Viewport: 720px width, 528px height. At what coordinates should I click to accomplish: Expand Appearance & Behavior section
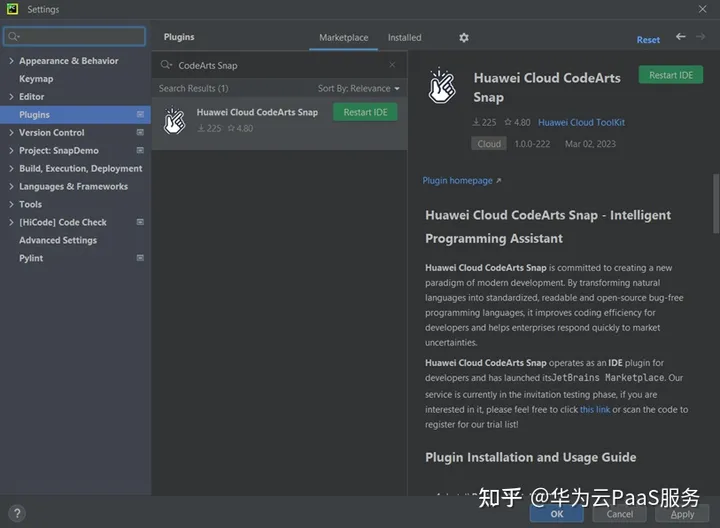[x=11, y=61]
